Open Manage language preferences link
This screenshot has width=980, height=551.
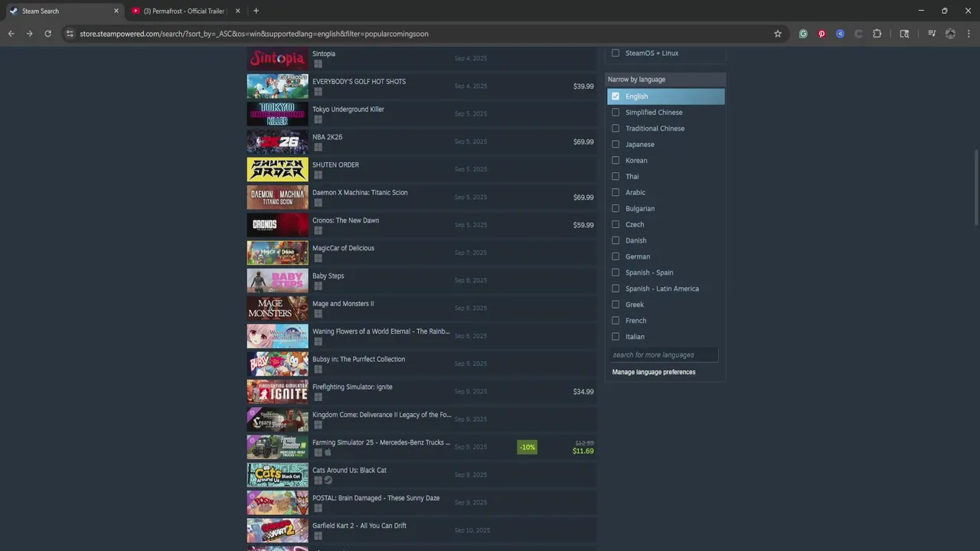coord(654,372)
